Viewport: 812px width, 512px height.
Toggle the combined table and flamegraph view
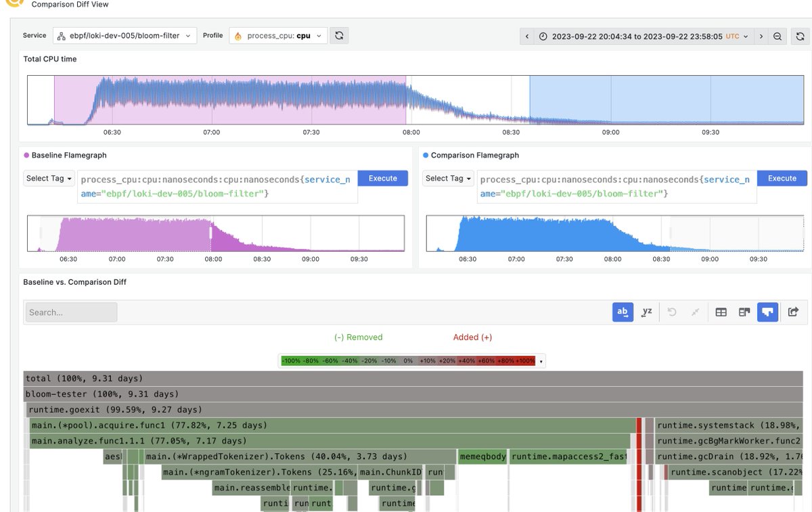[x=744, y=312]
